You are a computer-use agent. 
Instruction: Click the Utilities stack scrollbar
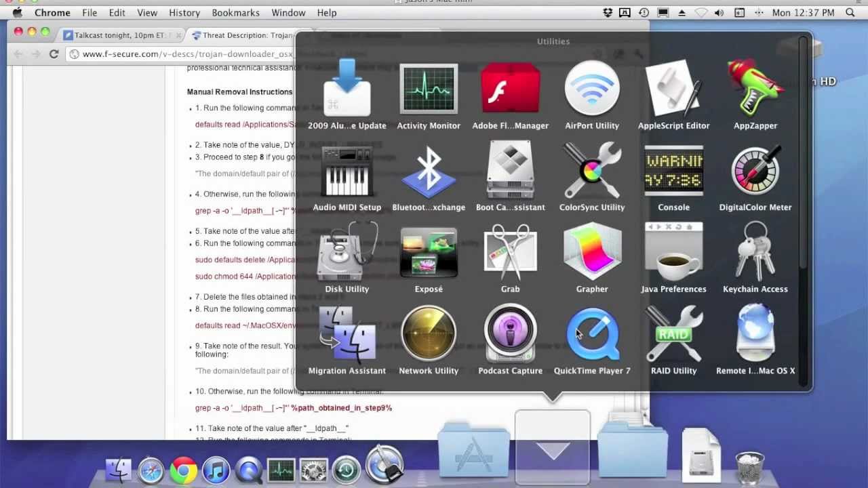[x=803, y=152]
